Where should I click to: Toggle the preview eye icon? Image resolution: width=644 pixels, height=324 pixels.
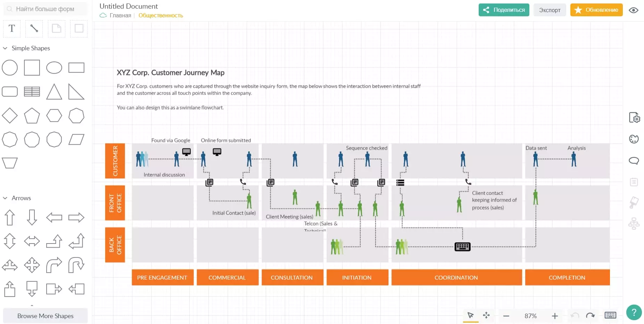[634, 10]
